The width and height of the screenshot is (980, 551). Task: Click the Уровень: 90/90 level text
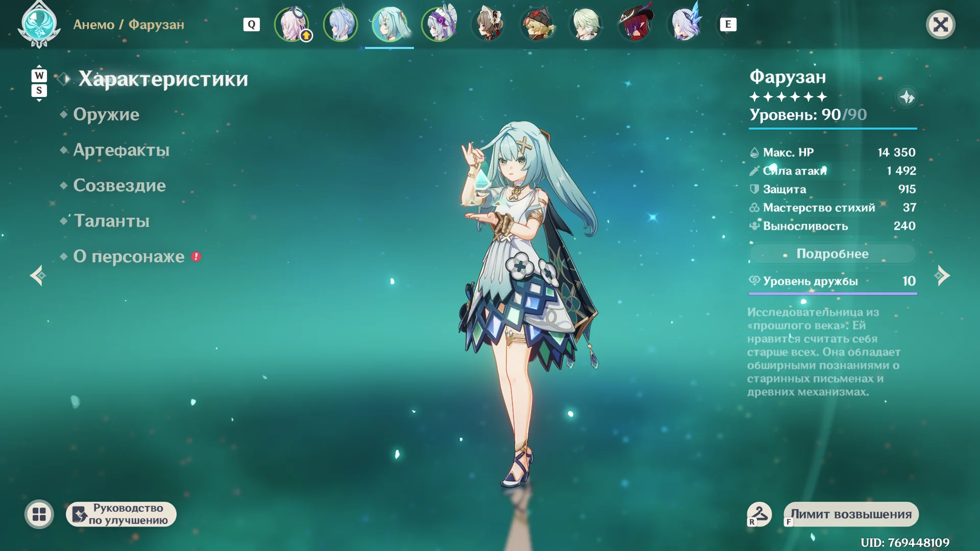[x=808, y=115]
